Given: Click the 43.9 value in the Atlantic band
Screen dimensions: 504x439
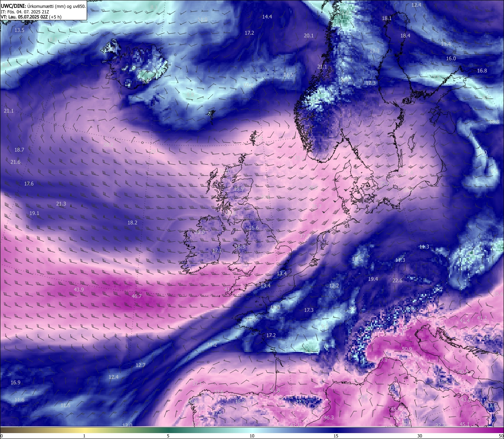Looking at the screenshot, I should click(x=79, y=290).
